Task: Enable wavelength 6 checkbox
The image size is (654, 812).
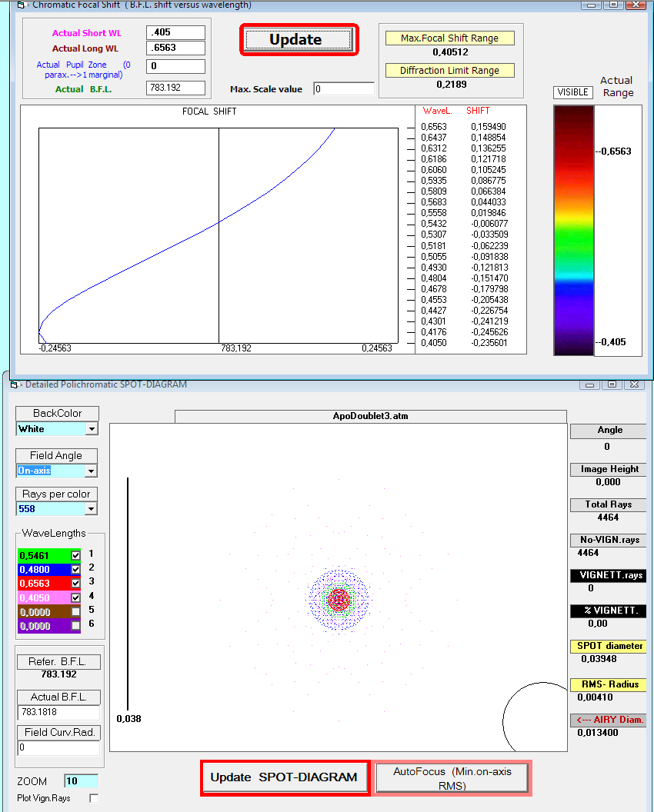Action: [x=75, y=626]
